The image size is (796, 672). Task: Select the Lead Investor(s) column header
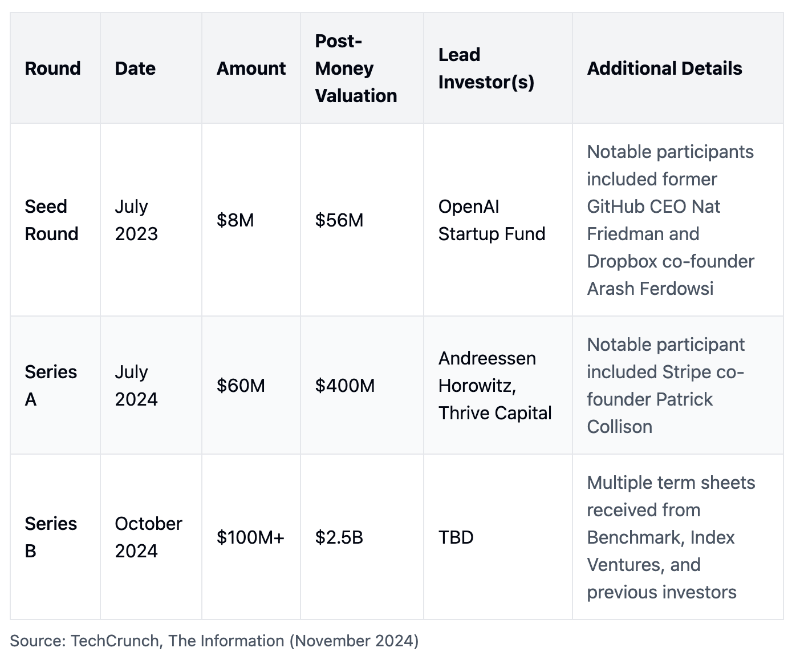coord(486,68)
